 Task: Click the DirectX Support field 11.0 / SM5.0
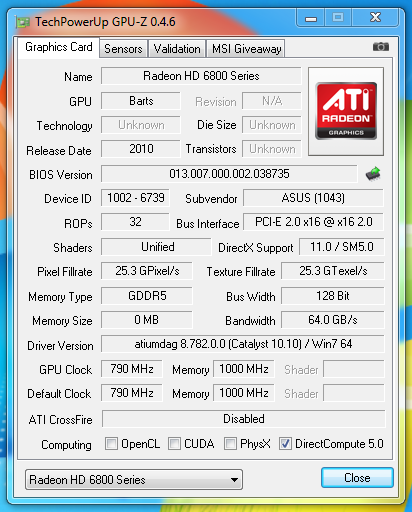coord(342,247)
